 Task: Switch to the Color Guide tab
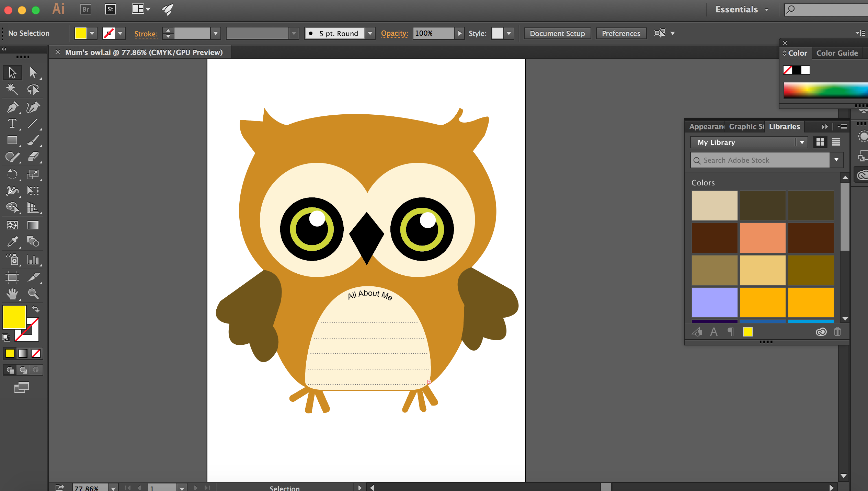[837, 53]
